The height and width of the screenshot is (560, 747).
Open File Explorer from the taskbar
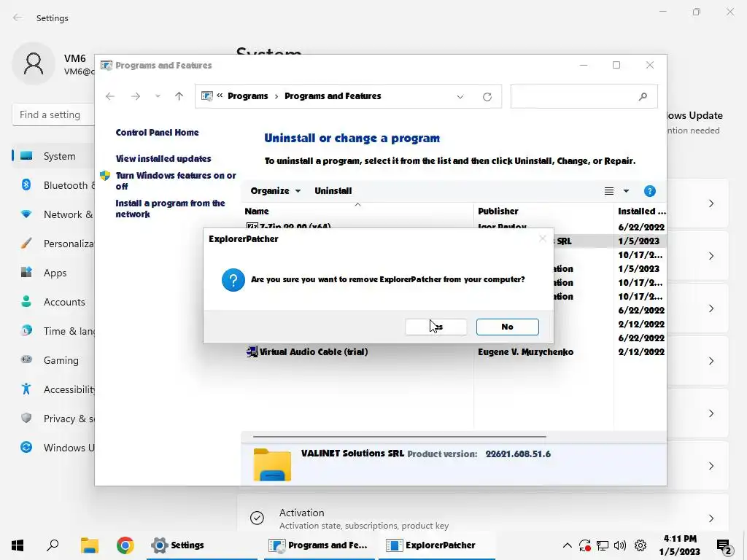coord(89,545)
